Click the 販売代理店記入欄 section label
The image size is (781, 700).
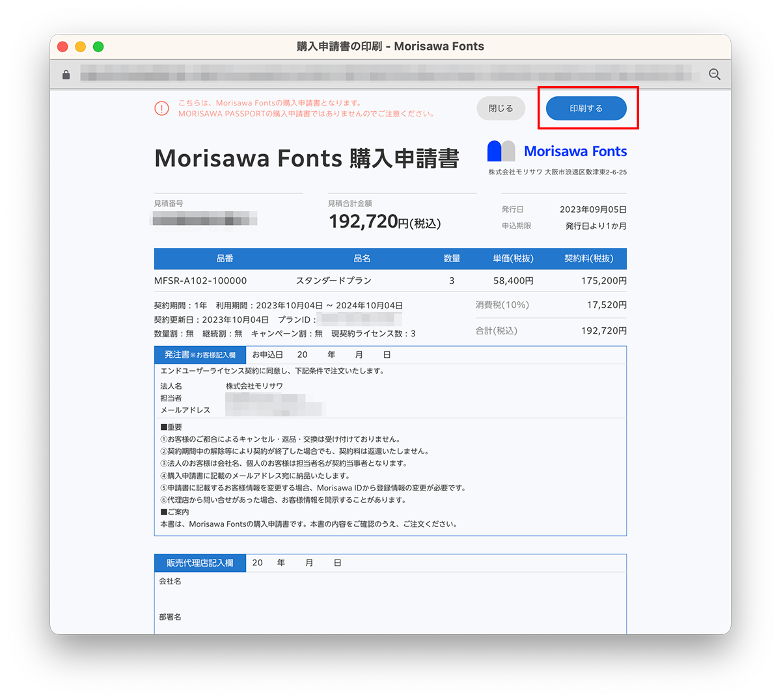click(200, 563)
